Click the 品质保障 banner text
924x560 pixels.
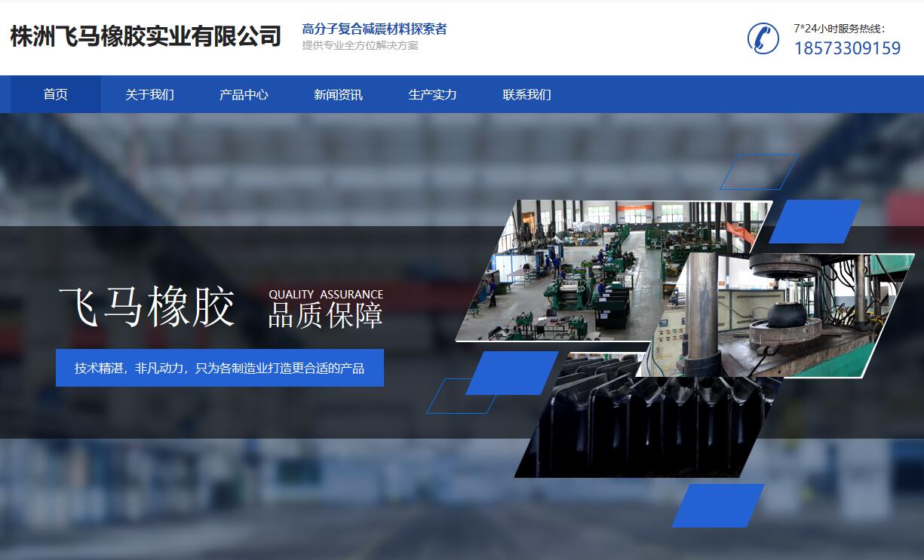pyautogui.click(x=326, y=316)
